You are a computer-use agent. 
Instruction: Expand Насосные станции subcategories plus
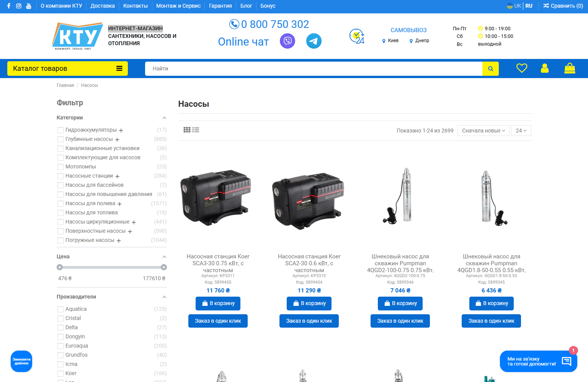117,176
